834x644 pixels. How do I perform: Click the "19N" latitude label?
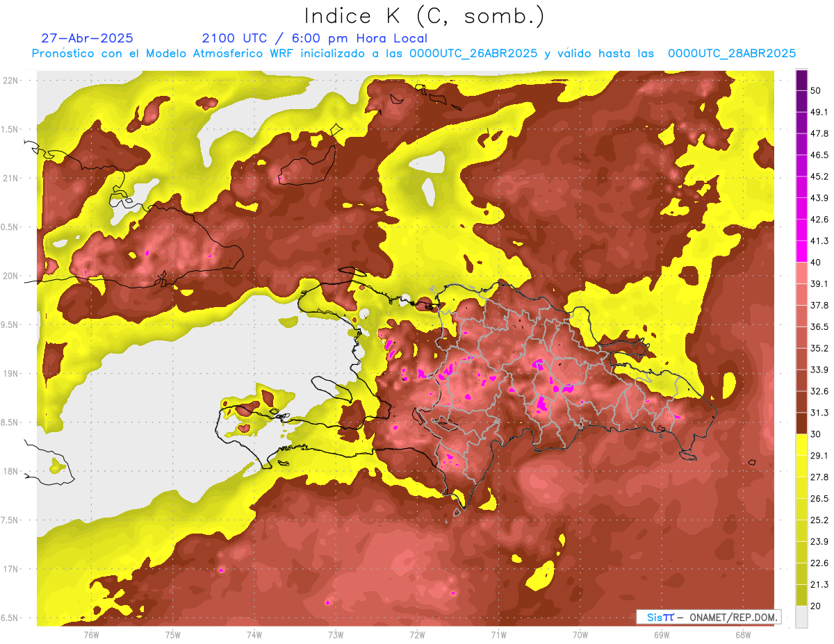pos(10,374)
